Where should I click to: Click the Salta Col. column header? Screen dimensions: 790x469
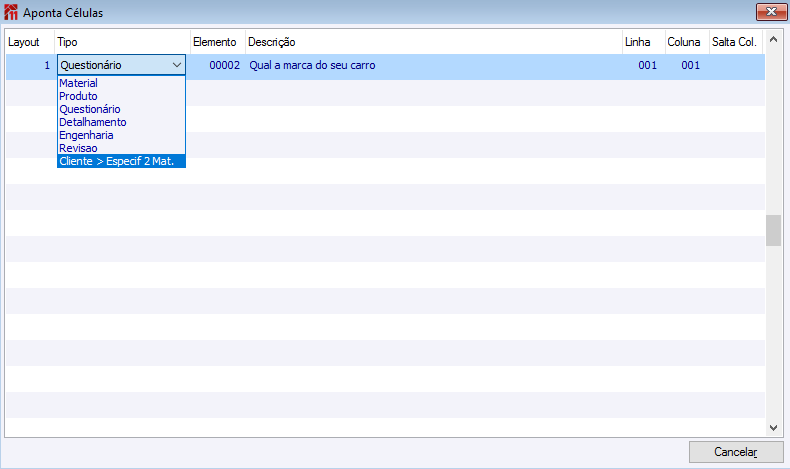click(x=736, y=42)
